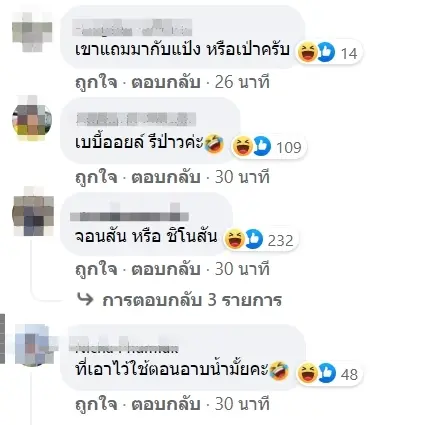
Task: Click the like thumb icon next to 14
Action: tap(326, 53)
